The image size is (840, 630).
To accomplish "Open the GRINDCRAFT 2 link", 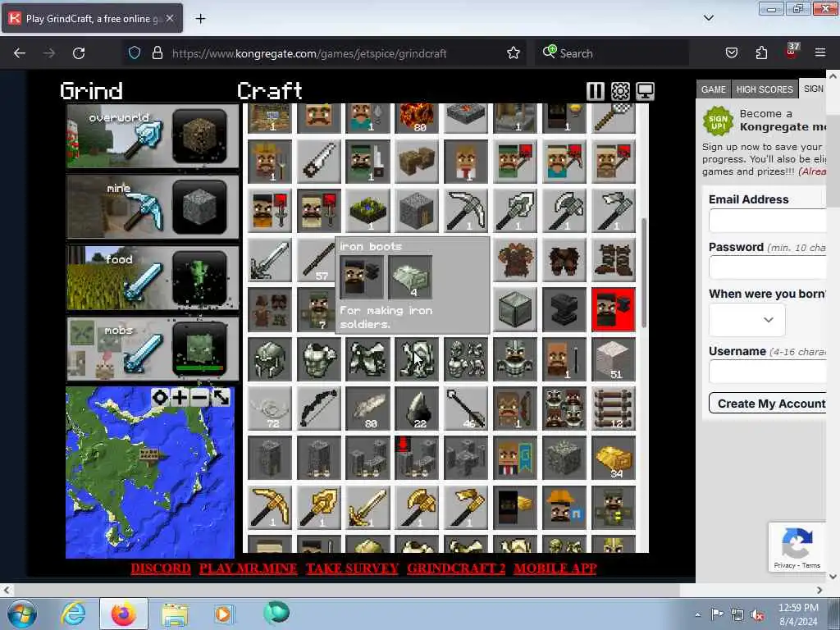I will 456,568.
